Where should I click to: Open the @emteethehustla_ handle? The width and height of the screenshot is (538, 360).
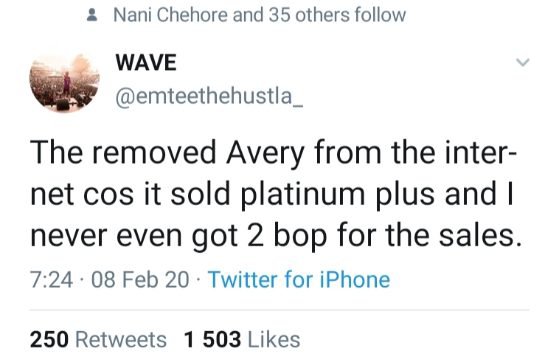click(209, 96)
